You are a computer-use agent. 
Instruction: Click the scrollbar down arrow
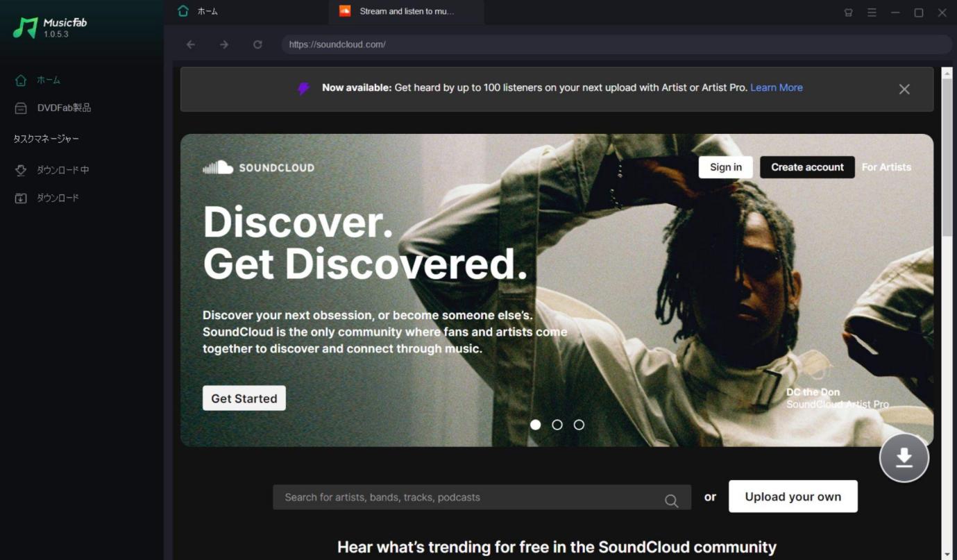pos(947,554)
